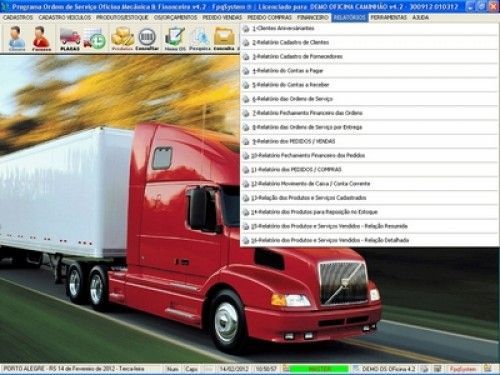Open the FERRAMENTAS menu
The height and width of the screenshot is (375, 500).
389,17
